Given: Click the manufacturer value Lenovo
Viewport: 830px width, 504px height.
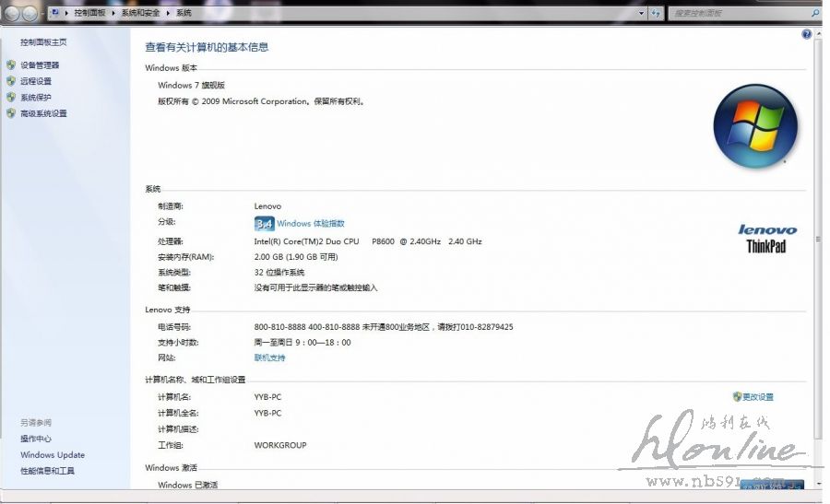Looking at the screenshot, I should coord(267,206).
